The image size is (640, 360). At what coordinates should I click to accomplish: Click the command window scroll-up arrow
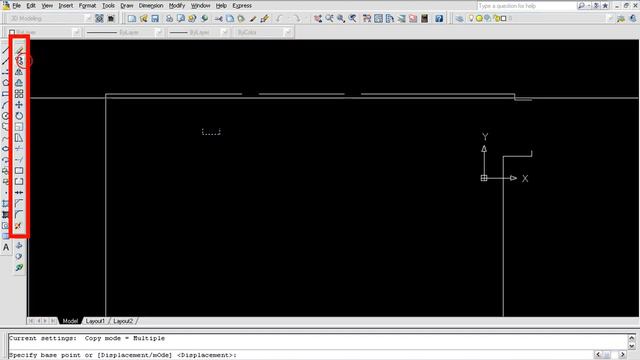pyautogui.click(x=632, y=338)
